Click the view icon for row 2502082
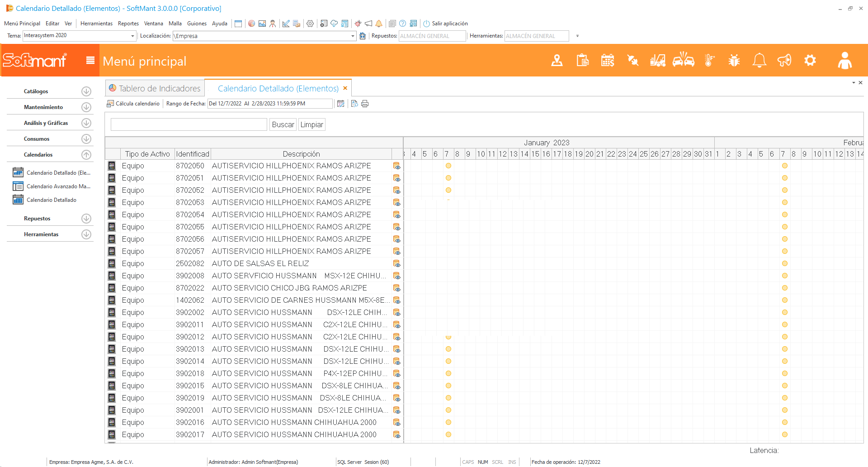Screen dimensions: 868x467 tap(396, 263)
